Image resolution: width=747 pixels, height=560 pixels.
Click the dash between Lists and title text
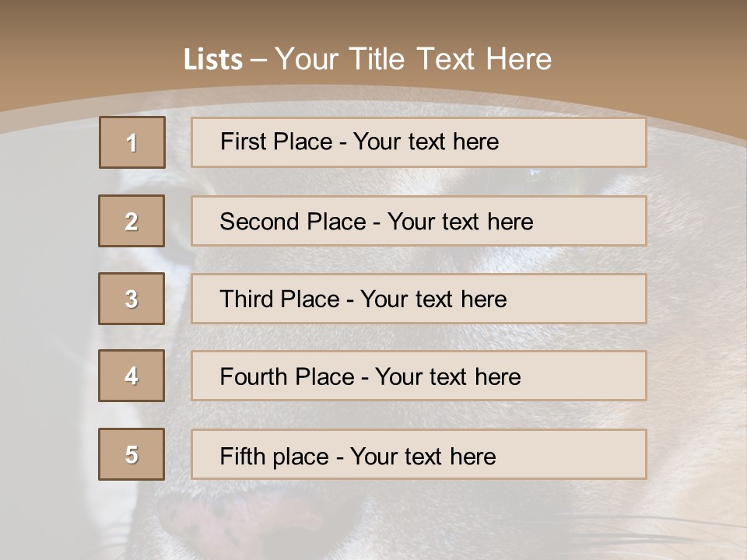pyautogui.click(x=258, y=60)
